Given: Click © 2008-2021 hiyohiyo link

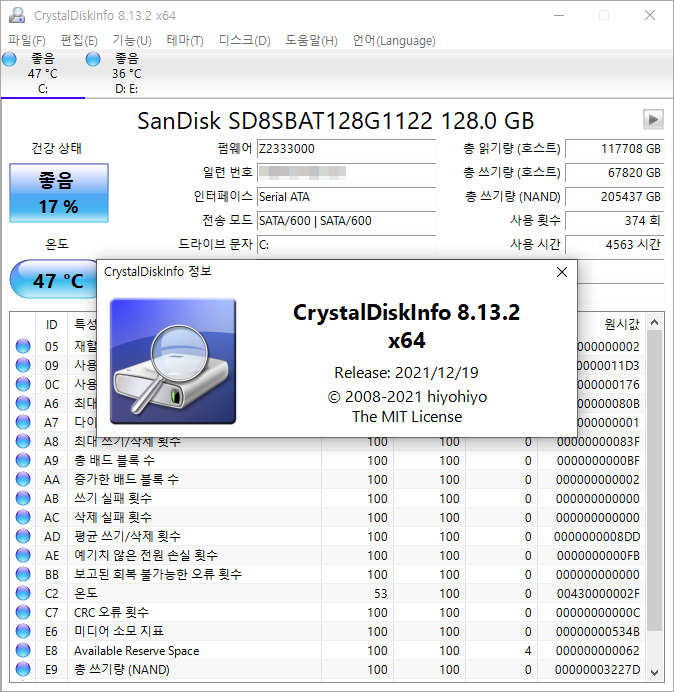Looking at the screenshot, I should pyautogui.click(x=407, y=396).
